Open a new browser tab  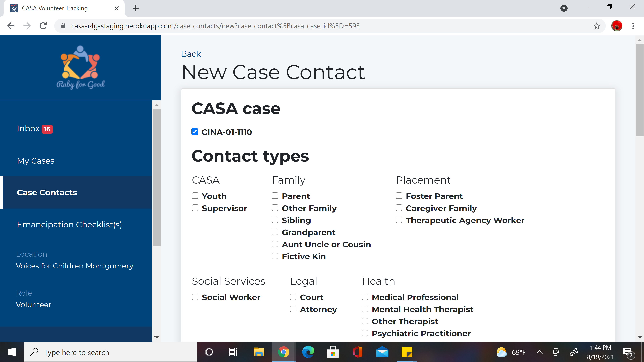(136, 8)
